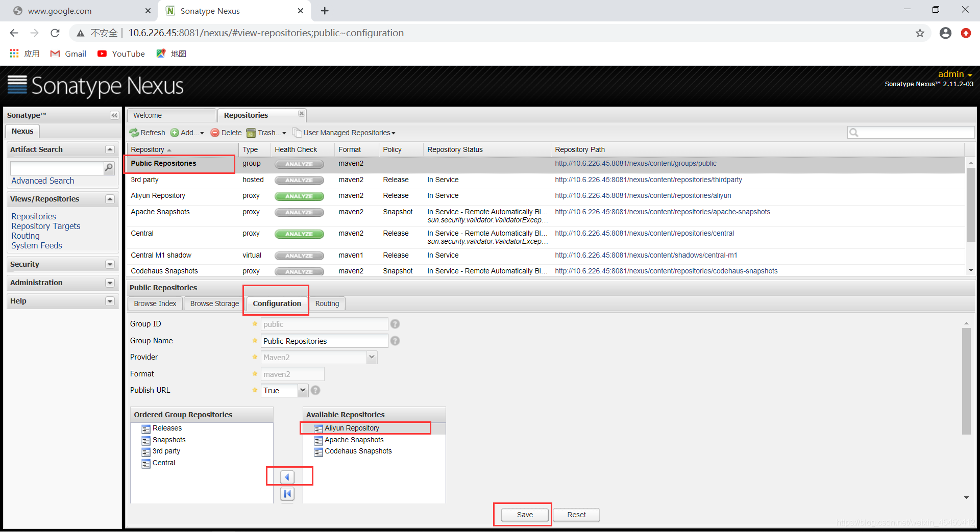The width and height of the screenshot is (980, 532).
Task: Open Repository Targets link
Action: tap(46, 226)
